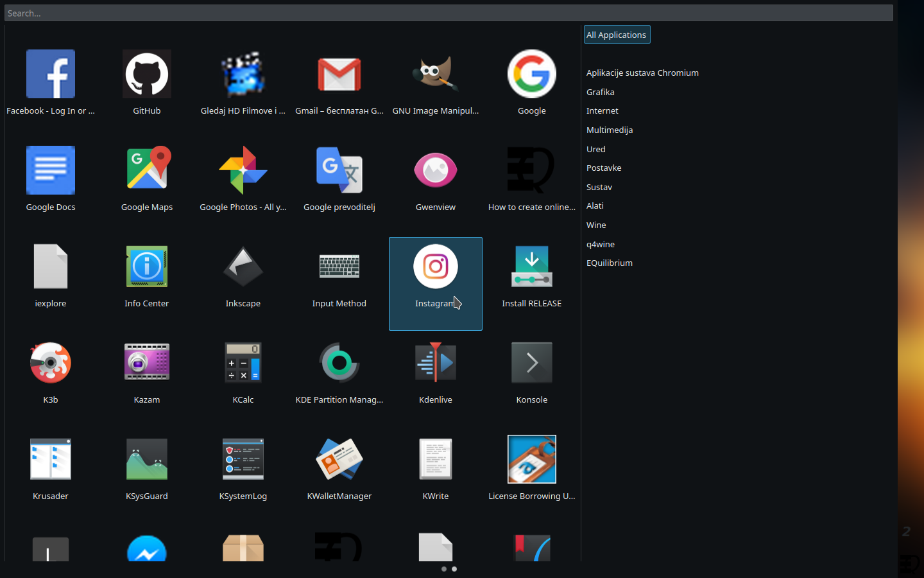
Task: Select the Alati category
Action: click(595, 206)
